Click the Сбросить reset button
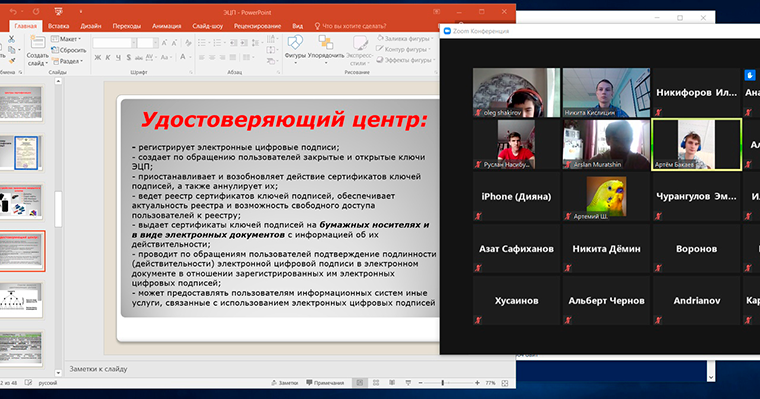The image size is (760, 399). [x=69, y=50]
